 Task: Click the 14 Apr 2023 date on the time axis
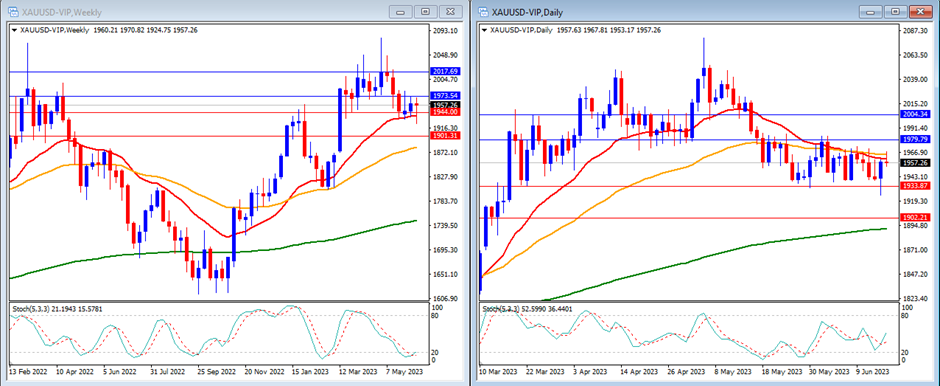pos(639,371)
